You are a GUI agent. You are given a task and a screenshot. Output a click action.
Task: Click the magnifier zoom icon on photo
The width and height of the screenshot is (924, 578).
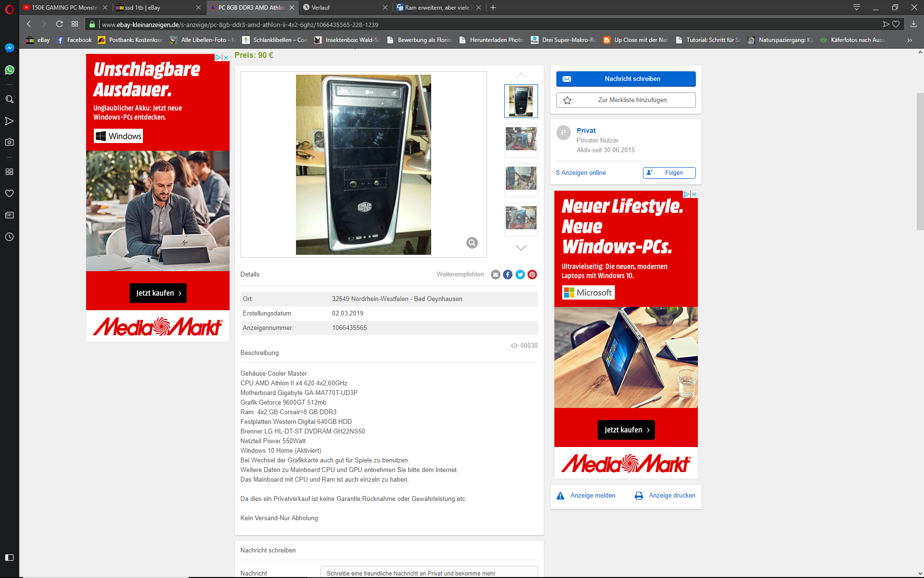(x=472, y=243)
